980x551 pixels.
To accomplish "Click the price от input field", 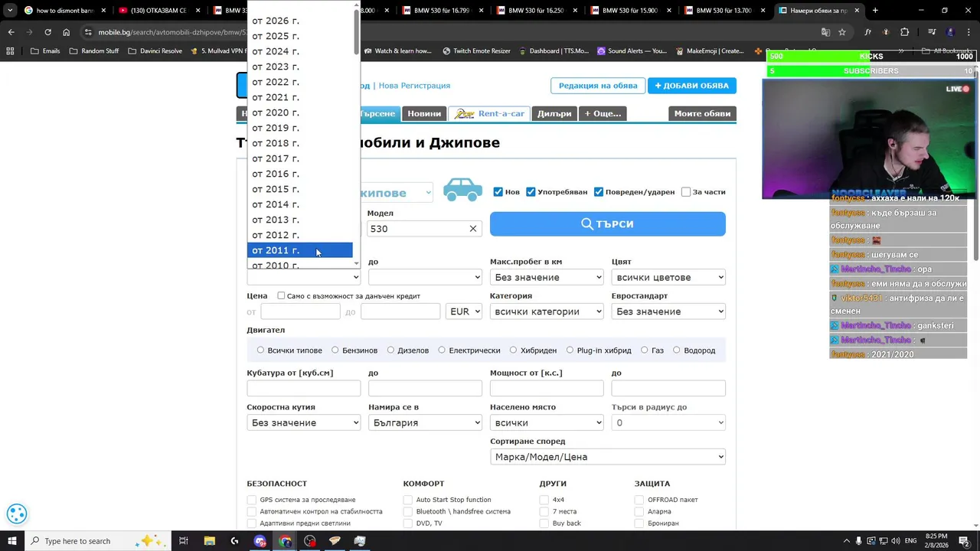I will (x=300, y=311).
